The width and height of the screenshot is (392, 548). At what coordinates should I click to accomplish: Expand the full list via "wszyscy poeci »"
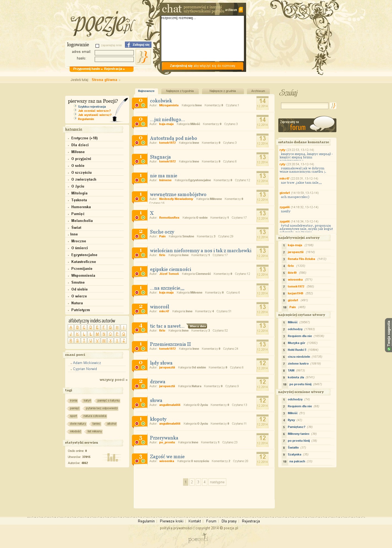(113, 380)
